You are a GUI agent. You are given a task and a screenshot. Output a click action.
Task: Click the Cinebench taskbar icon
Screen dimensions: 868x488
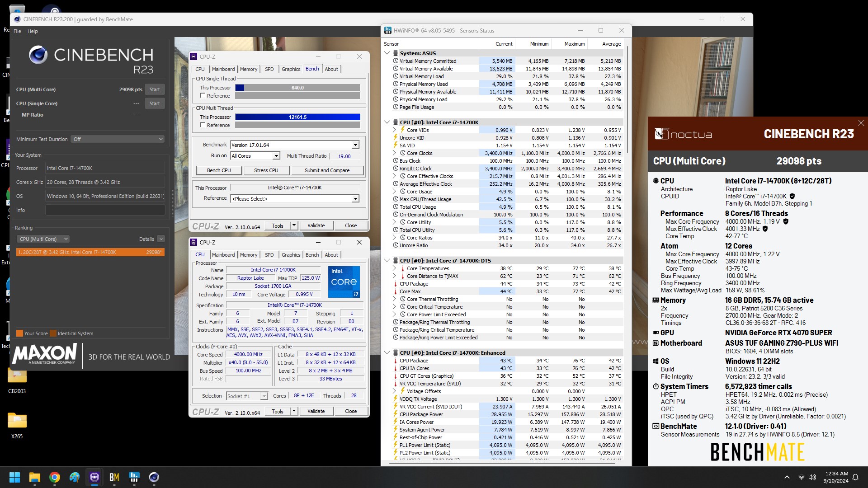click(154, 477)
